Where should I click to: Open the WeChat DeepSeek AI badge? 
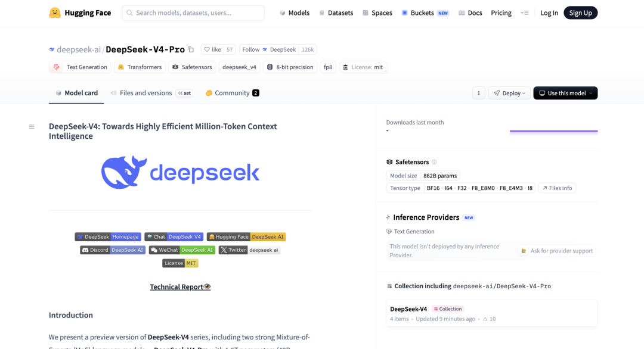tap(182, 250)
